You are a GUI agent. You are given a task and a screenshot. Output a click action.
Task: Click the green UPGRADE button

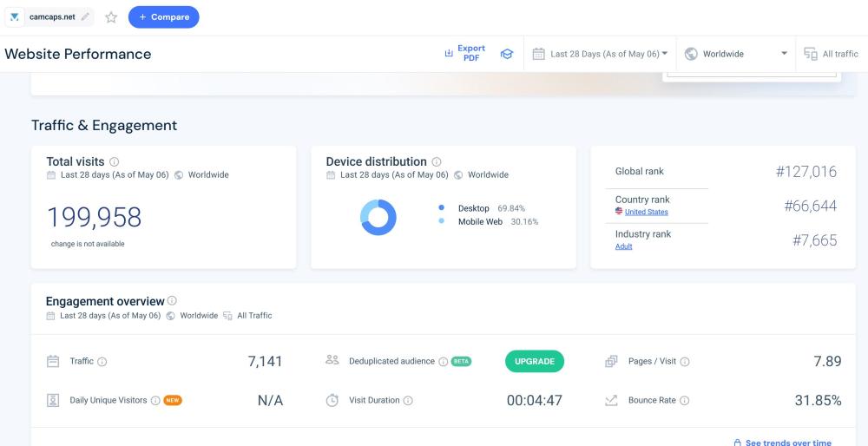coord(534,362)
